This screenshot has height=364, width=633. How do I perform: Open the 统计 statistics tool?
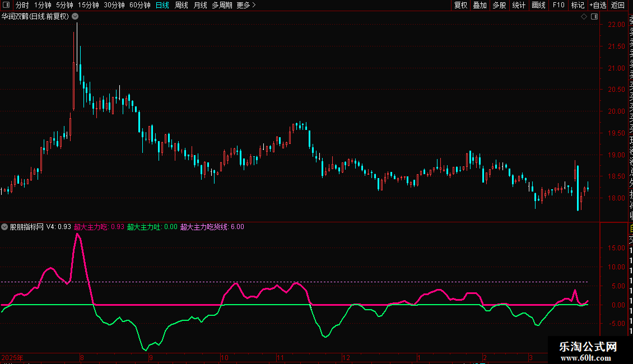[519, 5]
